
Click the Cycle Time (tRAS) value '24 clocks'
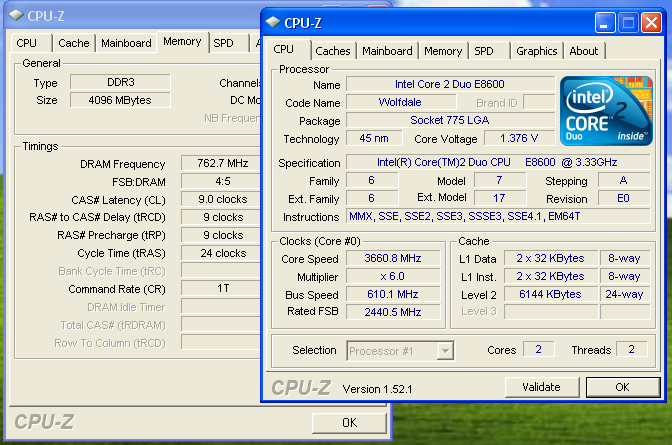[222, 253]
